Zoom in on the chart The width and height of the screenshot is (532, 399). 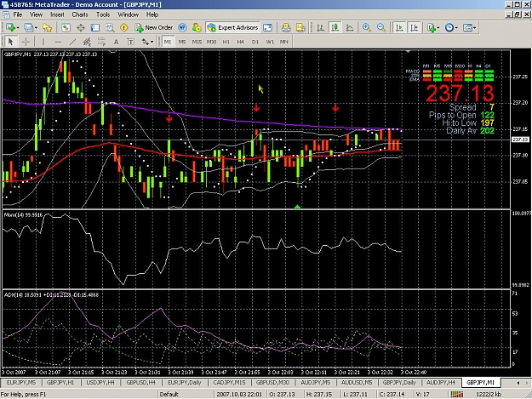(366, 27)
